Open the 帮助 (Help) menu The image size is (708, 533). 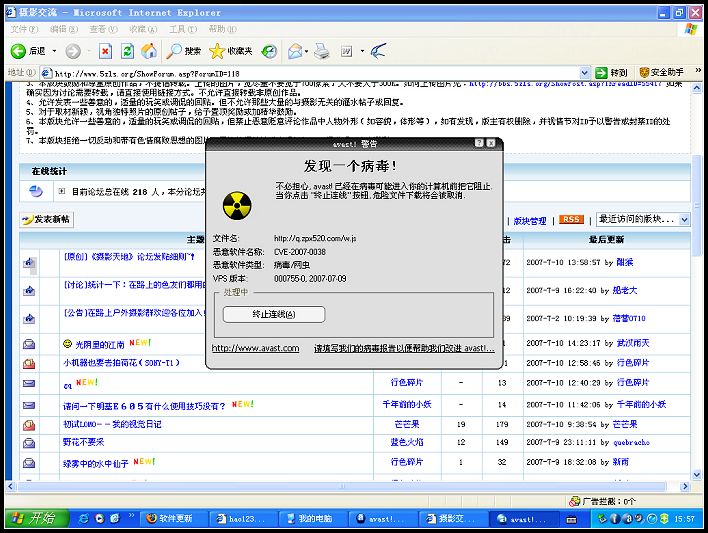[222, 29]
